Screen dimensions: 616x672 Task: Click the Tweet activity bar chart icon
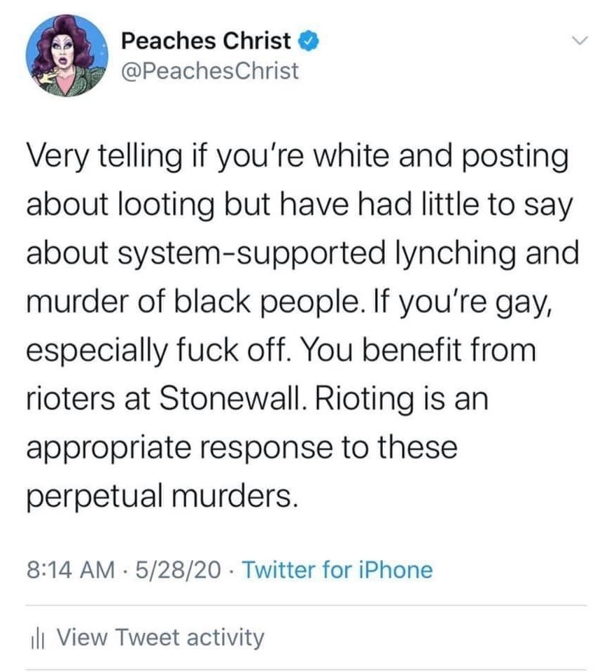coord(39,638)
